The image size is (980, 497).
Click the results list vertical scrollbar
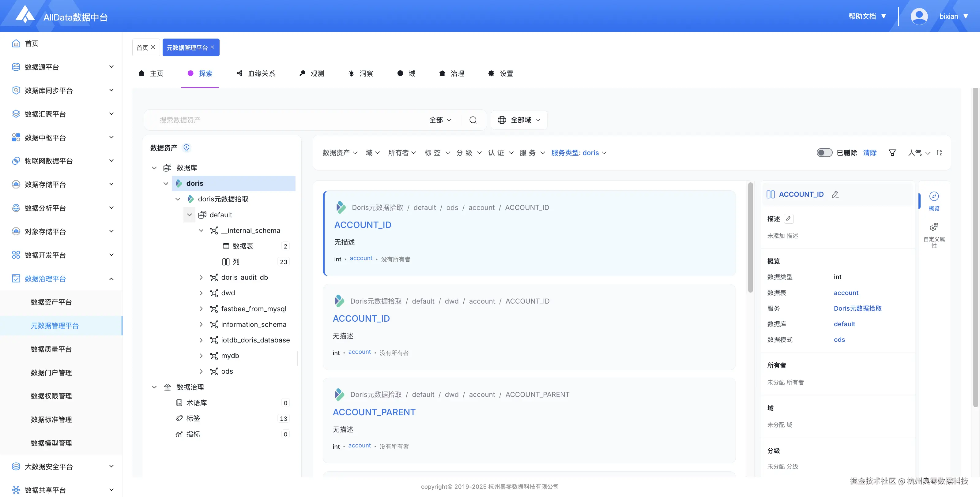750,238
